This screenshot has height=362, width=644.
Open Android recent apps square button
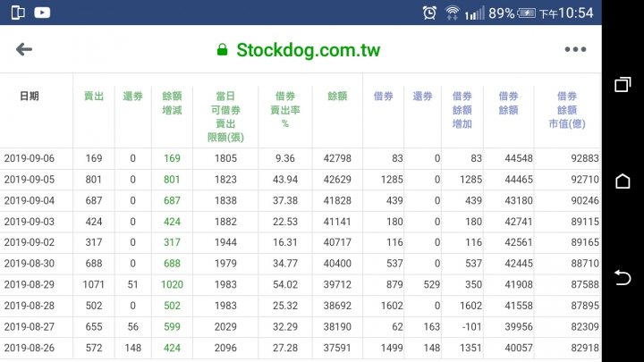pyautogui.click(x=623, y=85)
